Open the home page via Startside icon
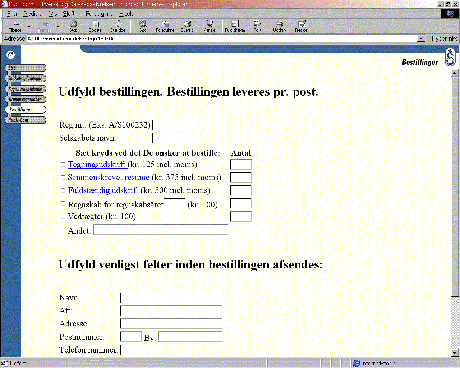The width and height of the screenshot is (460, 368). coord(118,26)
